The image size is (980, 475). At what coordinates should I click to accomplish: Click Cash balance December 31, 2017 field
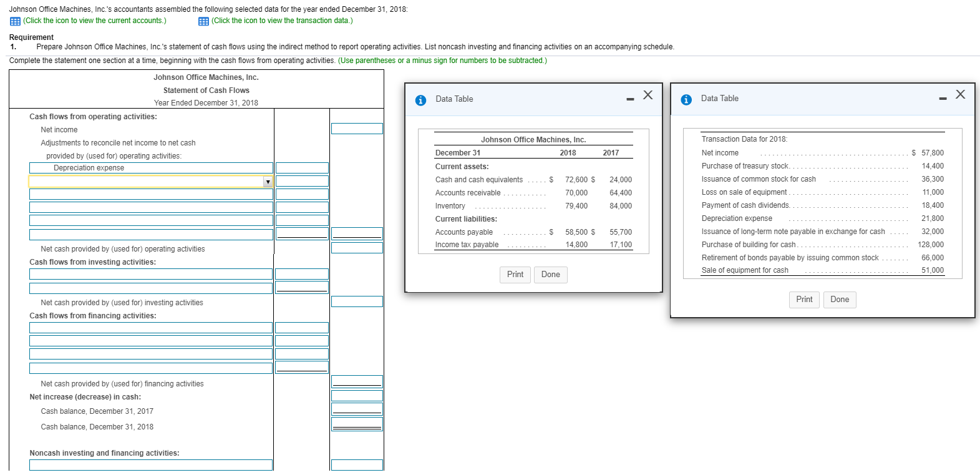tap(357, 409)
